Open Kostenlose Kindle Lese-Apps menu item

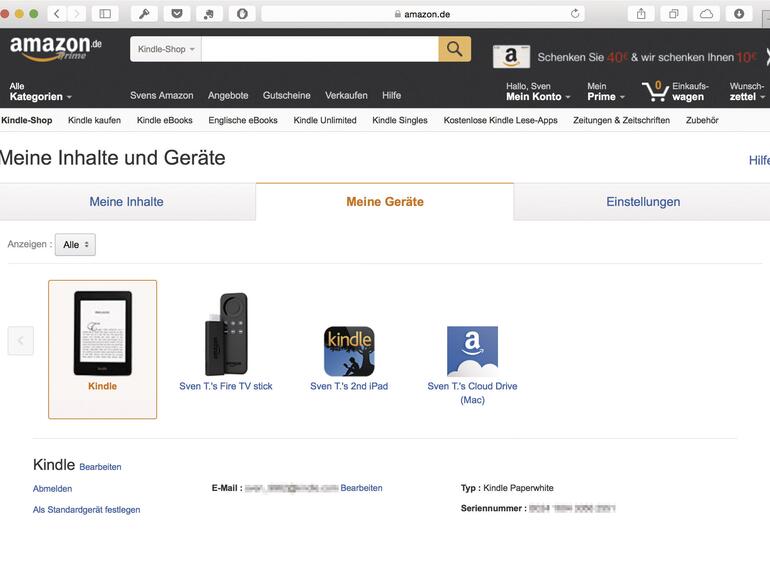pos(500,120)
